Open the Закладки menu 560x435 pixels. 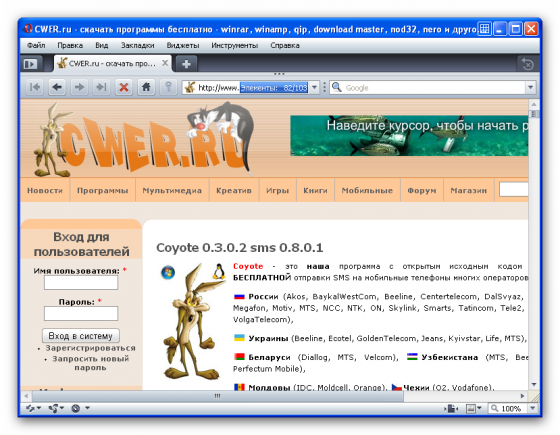(138, 46)
